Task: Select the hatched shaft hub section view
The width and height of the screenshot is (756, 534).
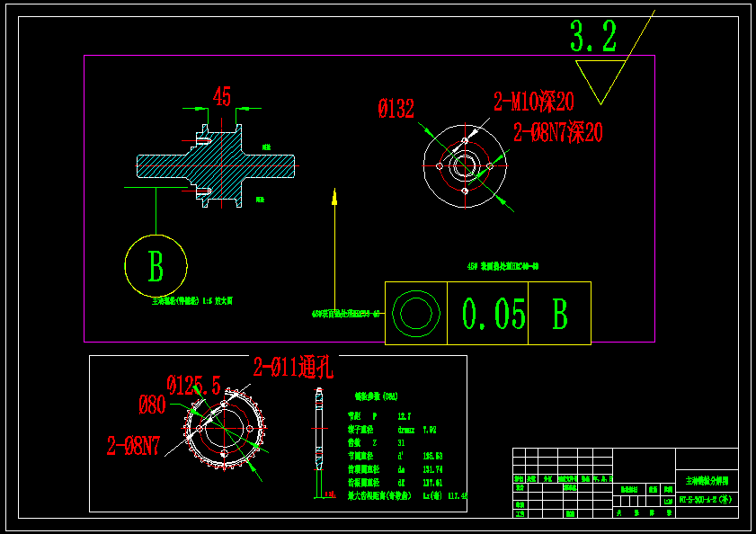Action: (216, 166)
